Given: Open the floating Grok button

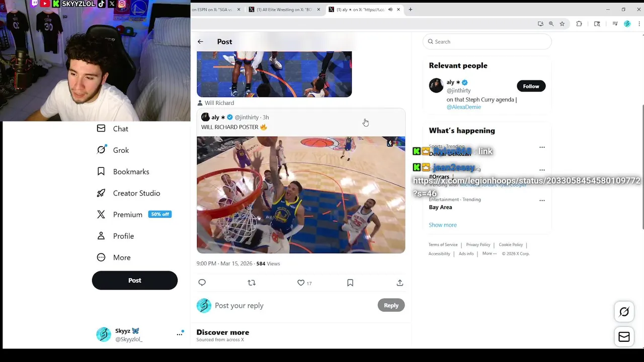Looking at the screenshot, I should (624, 312).
